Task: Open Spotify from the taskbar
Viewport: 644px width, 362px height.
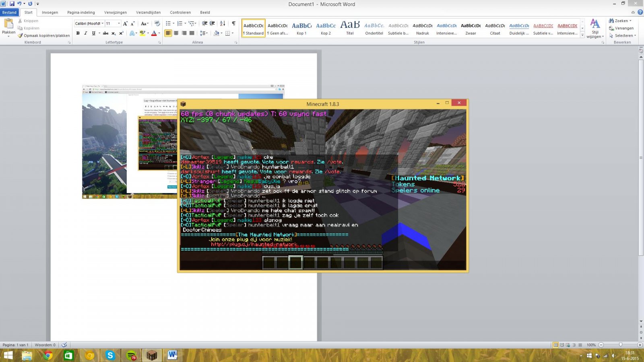Action: (x=131, y=355)
